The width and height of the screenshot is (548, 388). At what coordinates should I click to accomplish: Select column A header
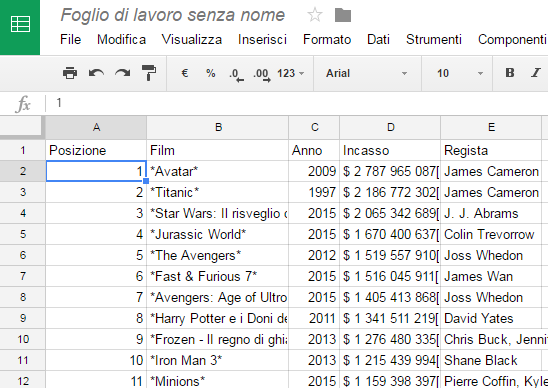point(96,128)
